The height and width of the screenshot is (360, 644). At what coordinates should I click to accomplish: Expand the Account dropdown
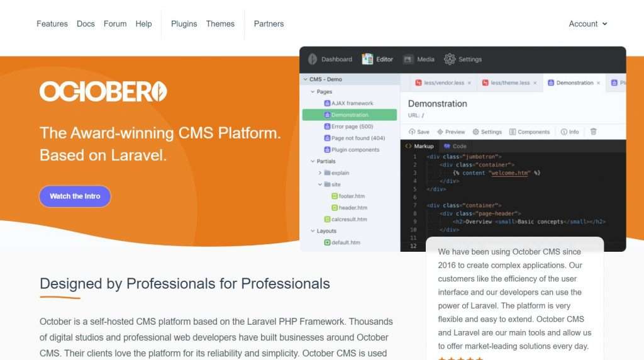tap(588, 24)
